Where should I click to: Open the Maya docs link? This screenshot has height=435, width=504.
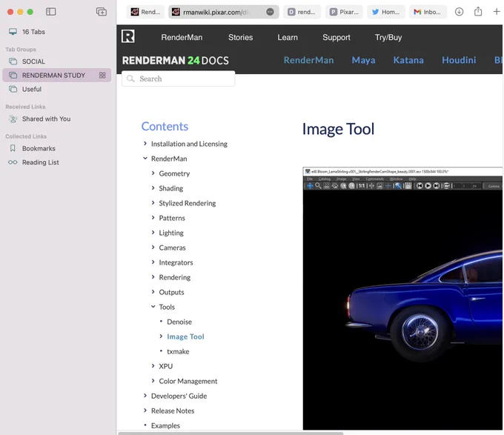(363, 60)
